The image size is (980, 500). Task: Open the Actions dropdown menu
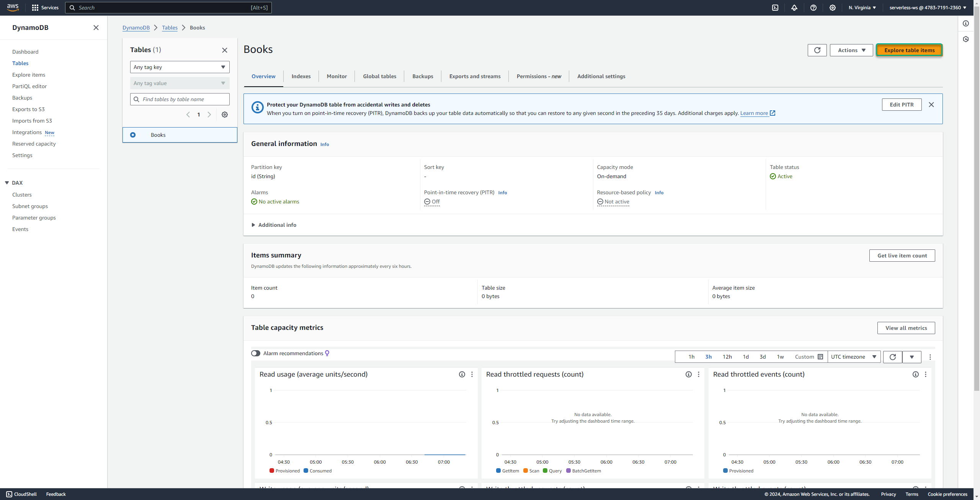pyautogui.click(x=851, y=50)
